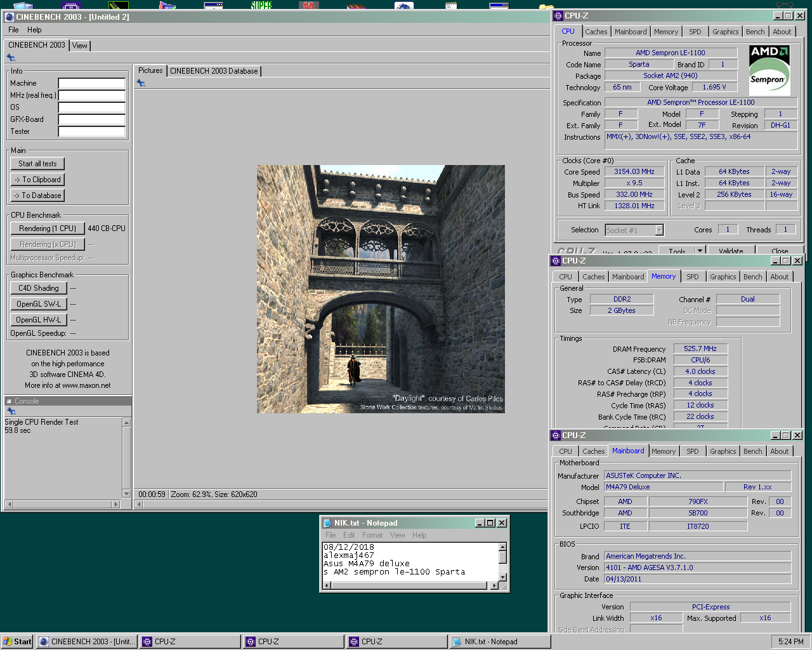This screenshot has height=650, width=812.
Task: Click the MHz (real freq.) input field
Action: 92,95
